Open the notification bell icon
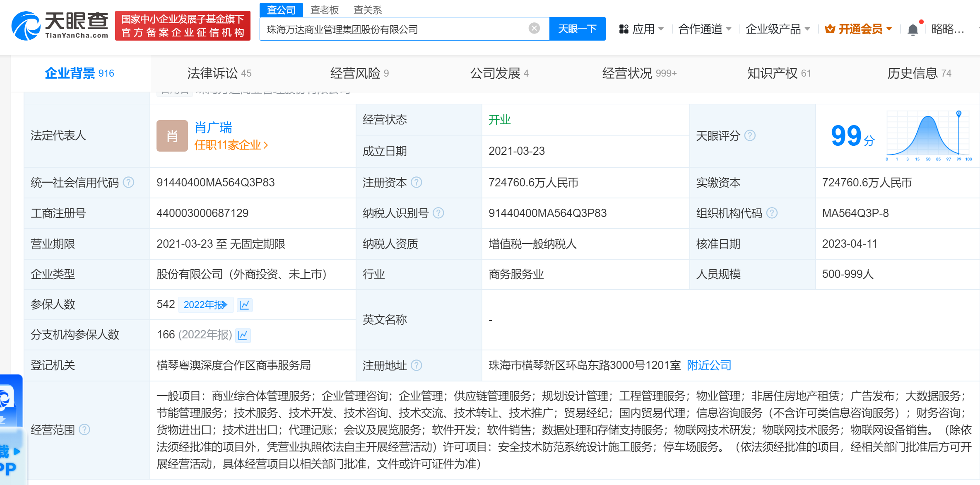This screenshot has width=980, height=485. (x=913, y=29)
